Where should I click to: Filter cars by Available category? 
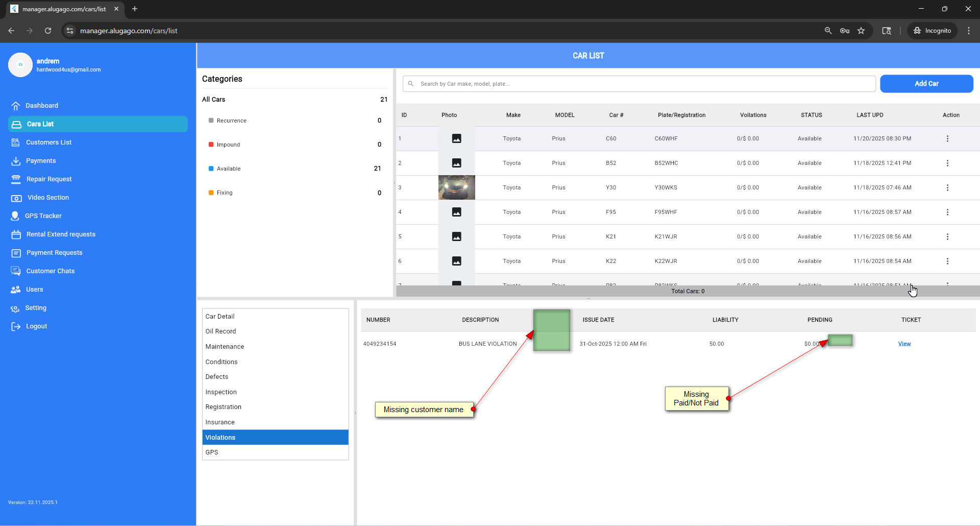229,169
